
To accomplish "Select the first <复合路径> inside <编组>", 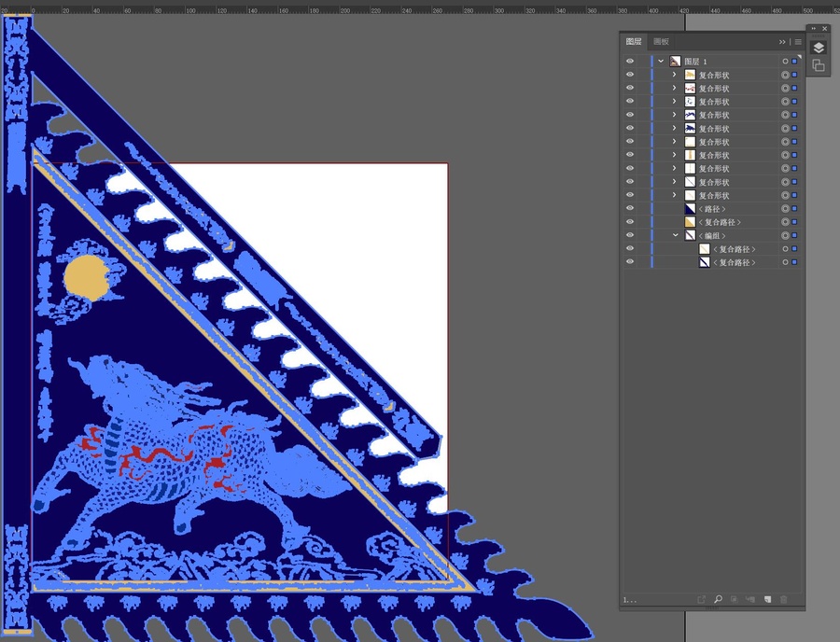I will (x=734, y=249).
